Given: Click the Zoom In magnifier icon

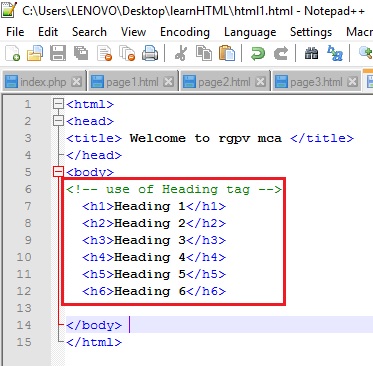Looking at the screenshot, I should (x=365, y=53).
